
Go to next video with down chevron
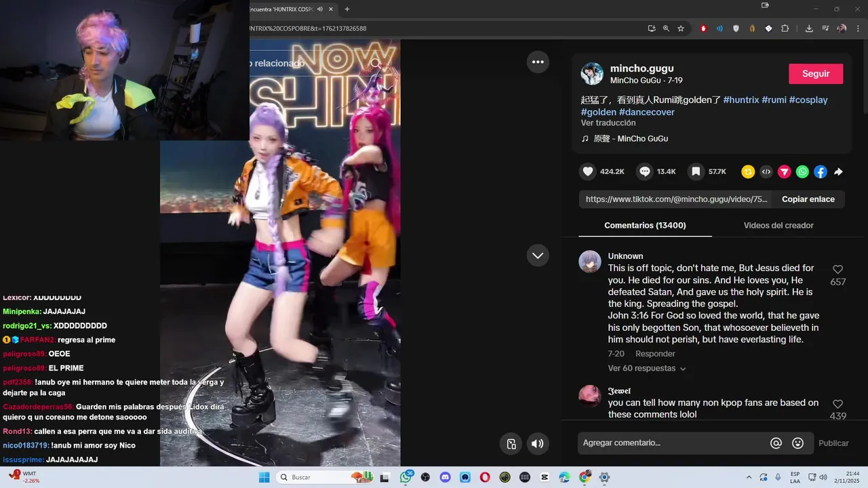click(x=538, y=256)
